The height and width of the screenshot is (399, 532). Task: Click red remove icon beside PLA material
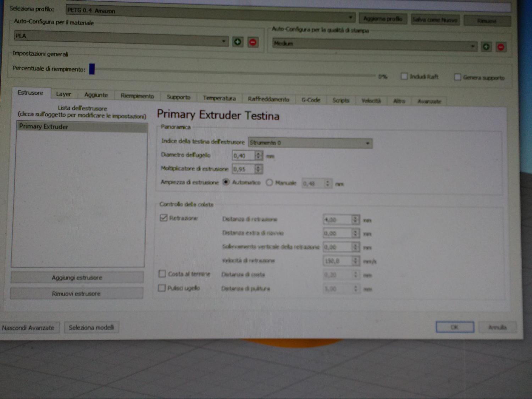tap(253, 43)
